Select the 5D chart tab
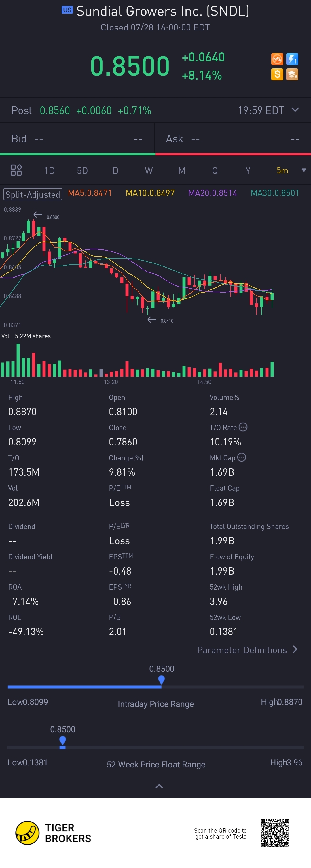The image size is (311, 868). pos(82,170)
